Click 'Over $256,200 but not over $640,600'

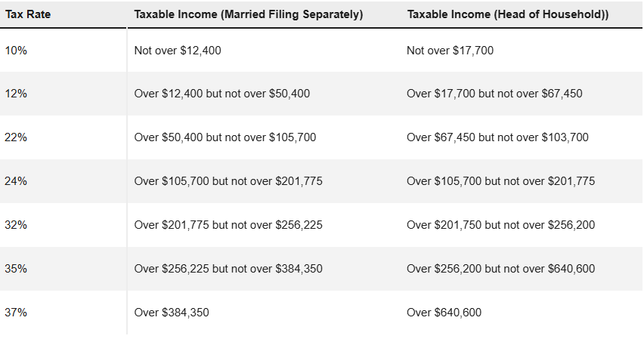coord(500,269)
